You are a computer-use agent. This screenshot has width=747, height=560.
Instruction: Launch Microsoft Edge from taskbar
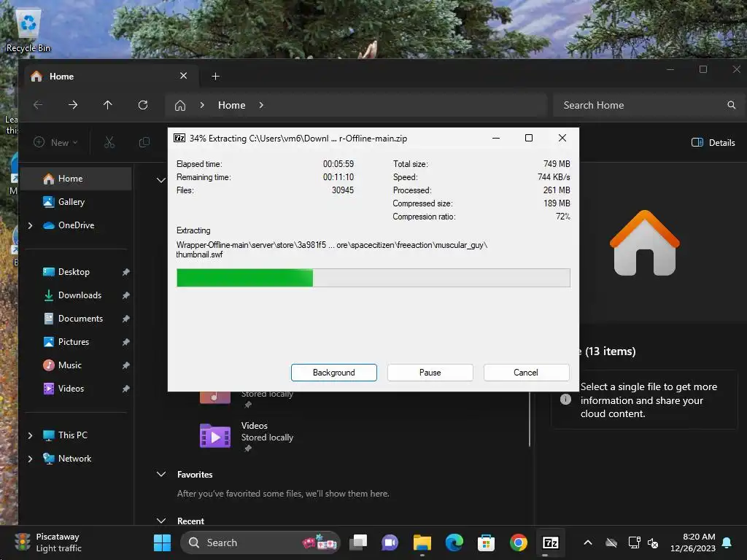pos(454,542)
